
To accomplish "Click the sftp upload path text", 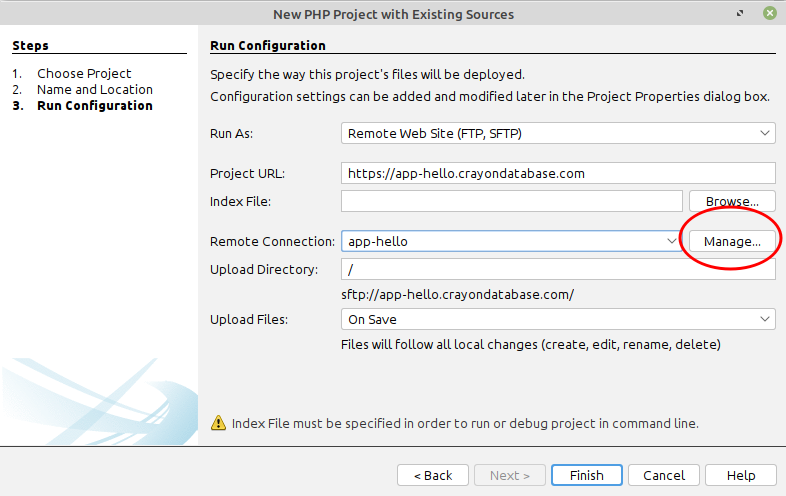I will pos(457,294).
